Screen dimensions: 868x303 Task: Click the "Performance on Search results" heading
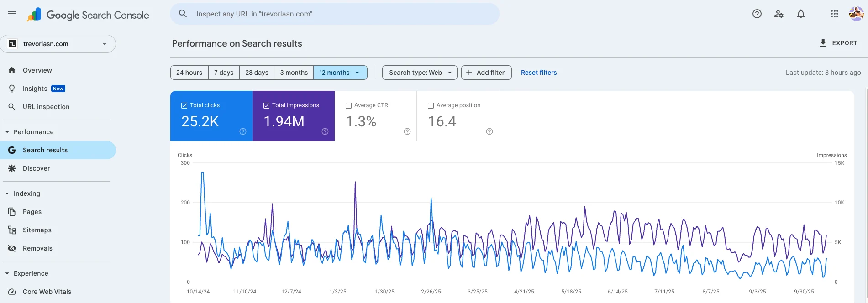pos(237,43)
